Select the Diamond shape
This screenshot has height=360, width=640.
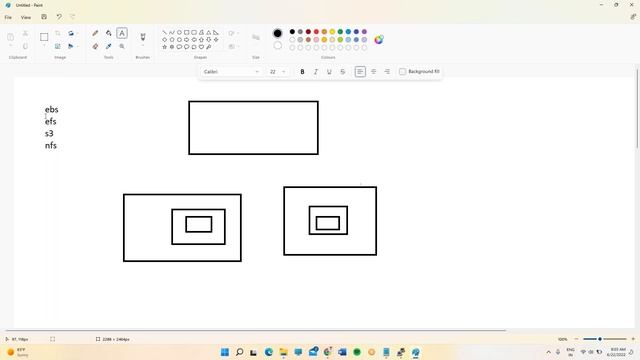point(164,40)
